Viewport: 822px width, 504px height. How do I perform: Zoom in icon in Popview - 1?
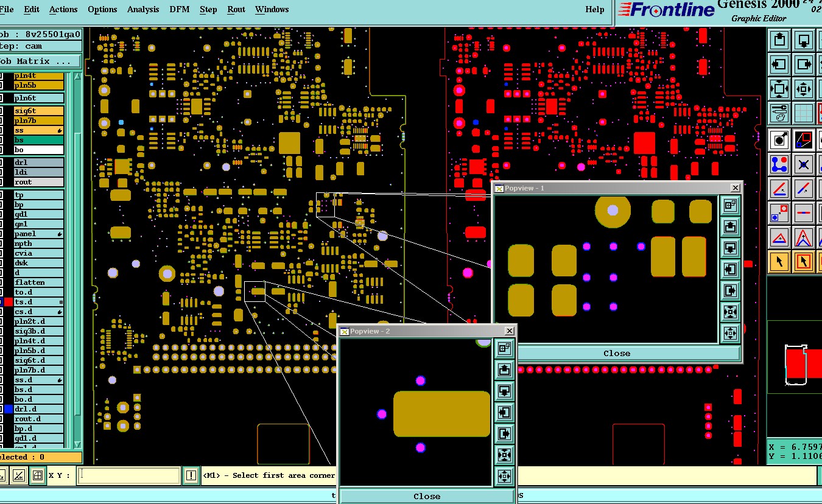(x=730, y=333)
